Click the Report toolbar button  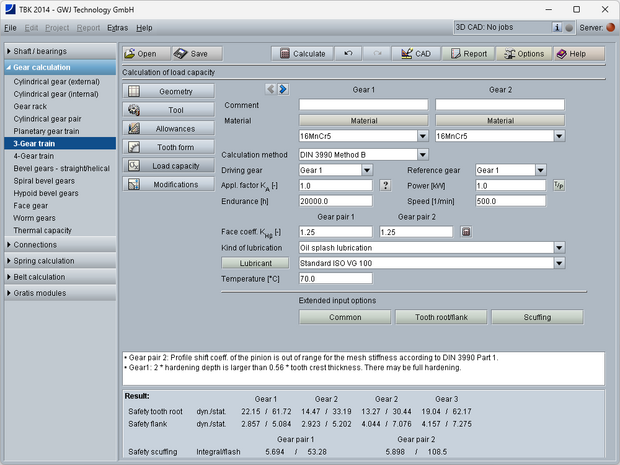click(467, 53)
